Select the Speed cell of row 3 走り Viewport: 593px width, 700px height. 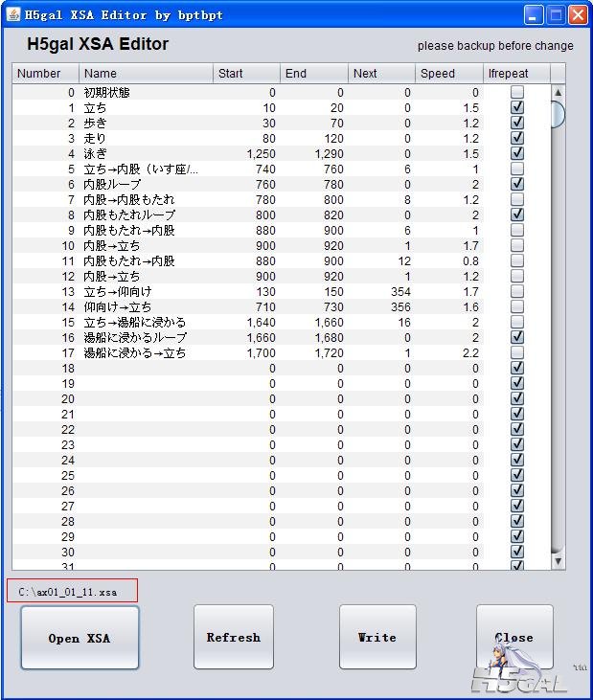tap(448, 139)
